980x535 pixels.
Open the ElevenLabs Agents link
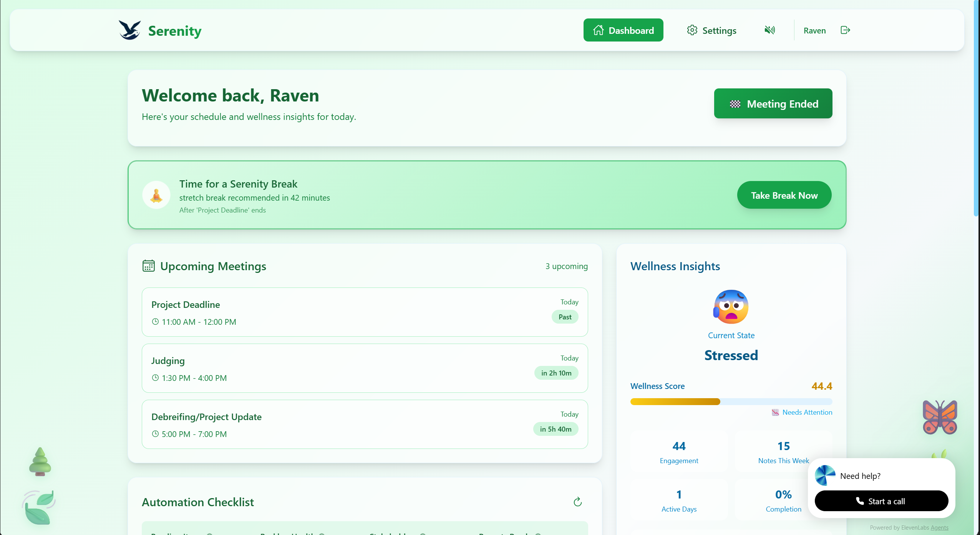[x=939, y=528]
